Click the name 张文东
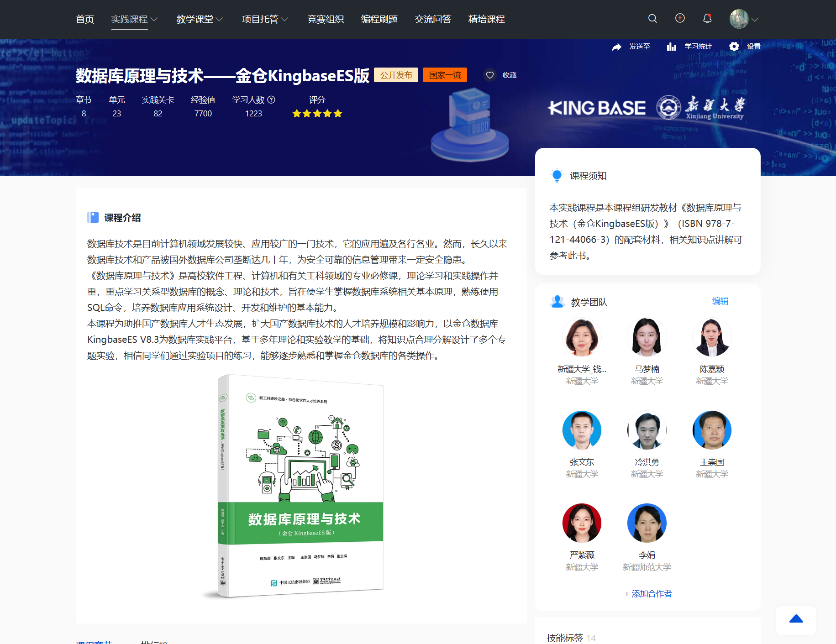 coord(582,462)
